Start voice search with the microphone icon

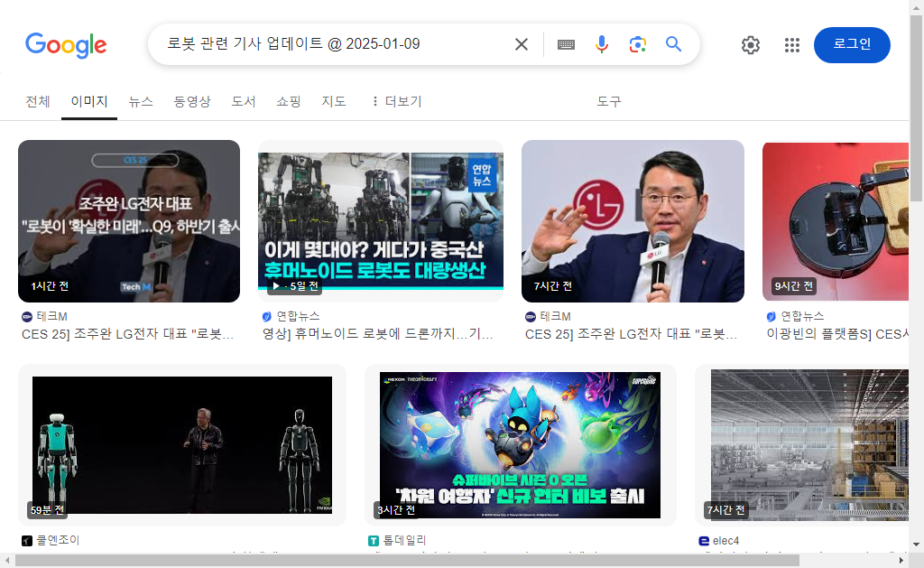601,44
